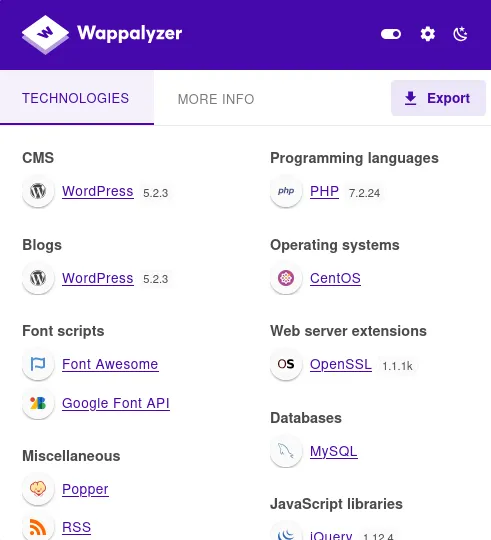Click the Google Font API icon
This screenshot has width=491, height=540.
[38, 403]
